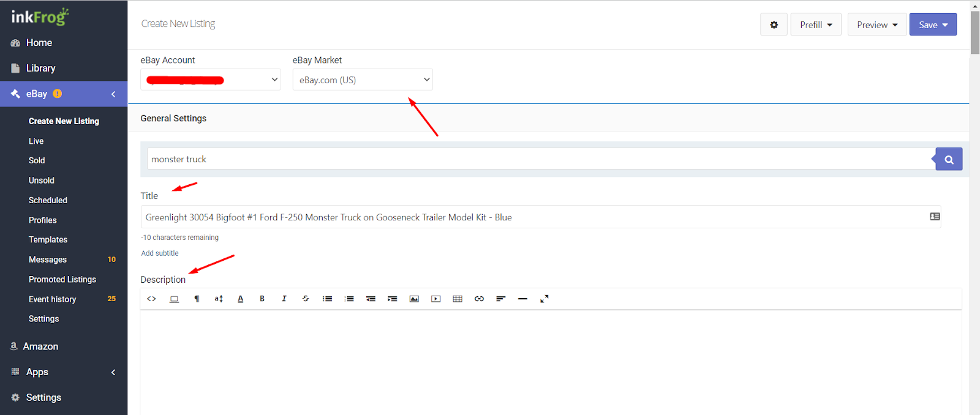Click the eBay warning badge icon
This screenshot has height=415, width=980.
pyautogui.click(x=58, y=94)
